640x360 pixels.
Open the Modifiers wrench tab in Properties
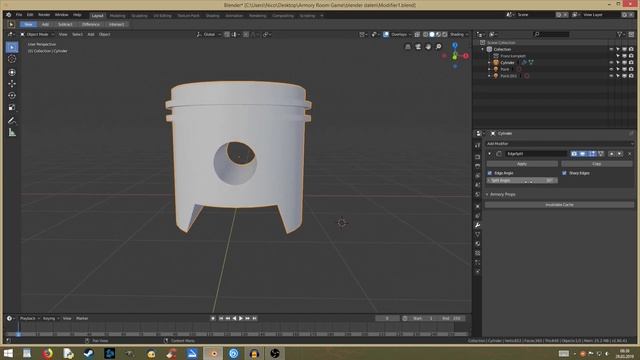point(478,225)
